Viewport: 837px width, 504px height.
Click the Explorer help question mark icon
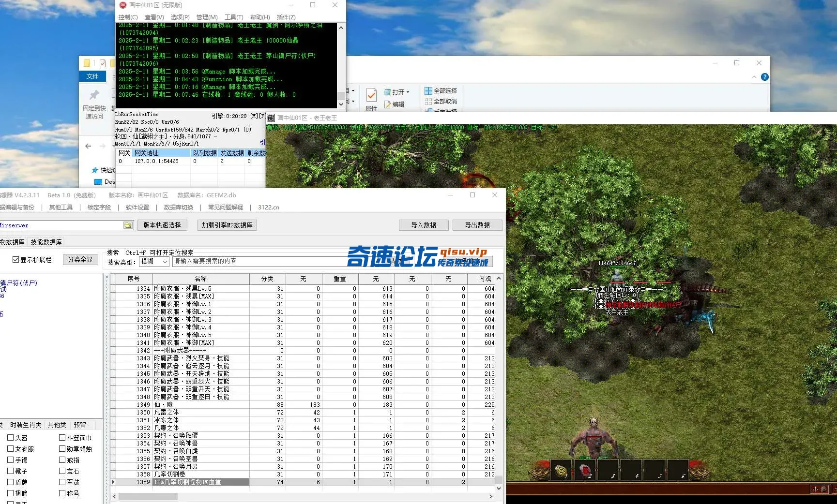pyautogui.click(x=765, y=77)
